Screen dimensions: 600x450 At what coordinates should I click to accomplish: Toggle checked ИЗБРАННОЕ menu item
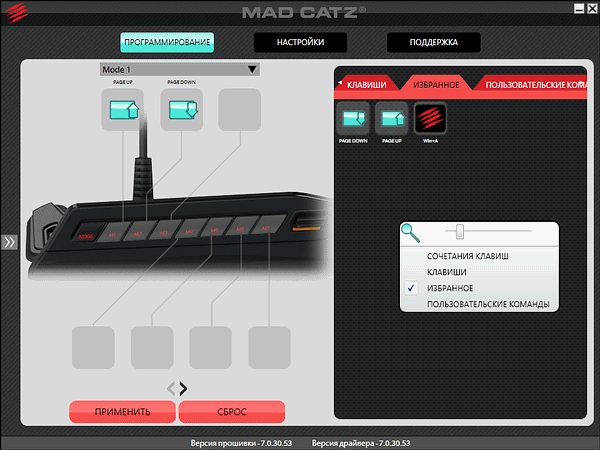pyautogui.click(x=450, y=288)
